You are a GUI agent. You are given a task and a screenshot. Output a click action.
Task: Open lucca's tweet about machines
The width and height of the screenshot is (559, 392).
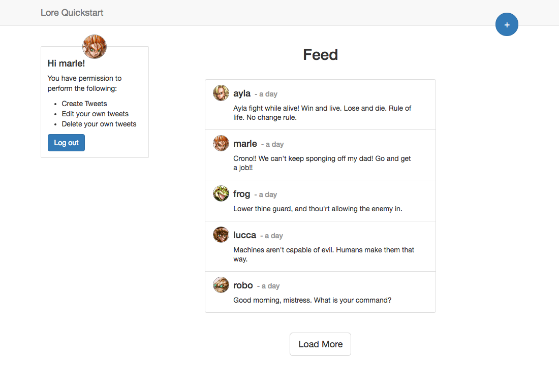click(323, 254)
